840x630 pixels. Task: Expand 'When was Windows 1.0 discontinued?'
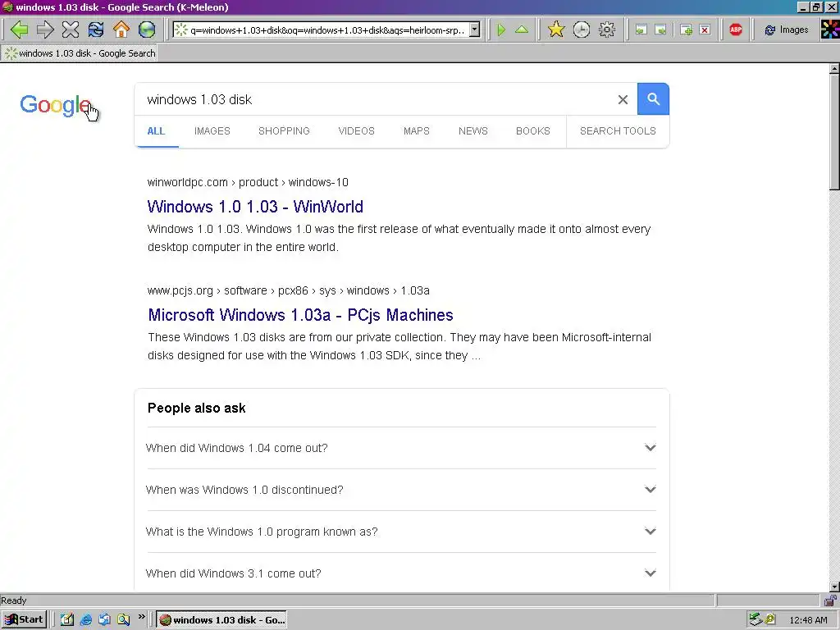(400, 490)
